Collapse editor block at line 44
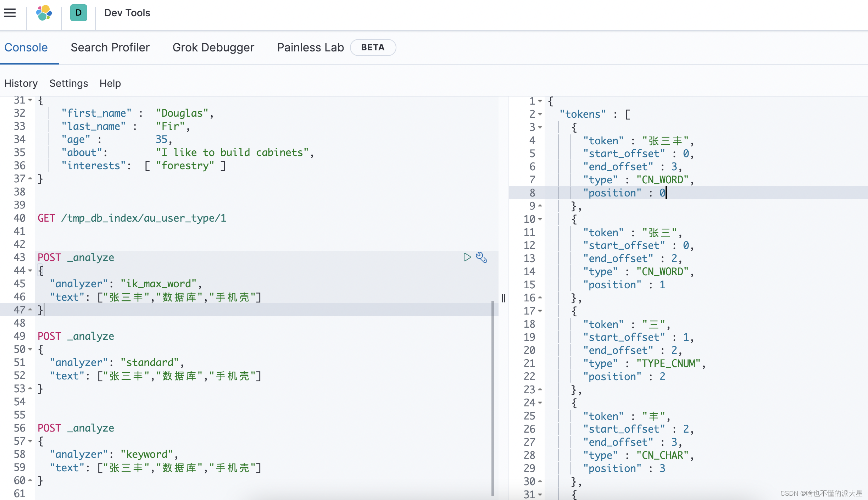Image resolution: width=868 pixels, height=500 pixels. (30, 270)
